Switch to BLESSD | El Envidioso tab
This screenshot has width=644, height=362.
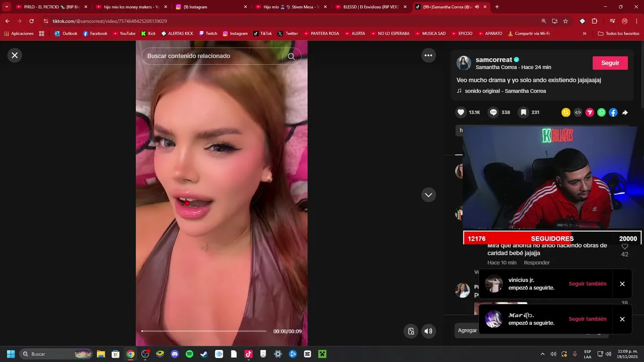[x=370, y=7]
